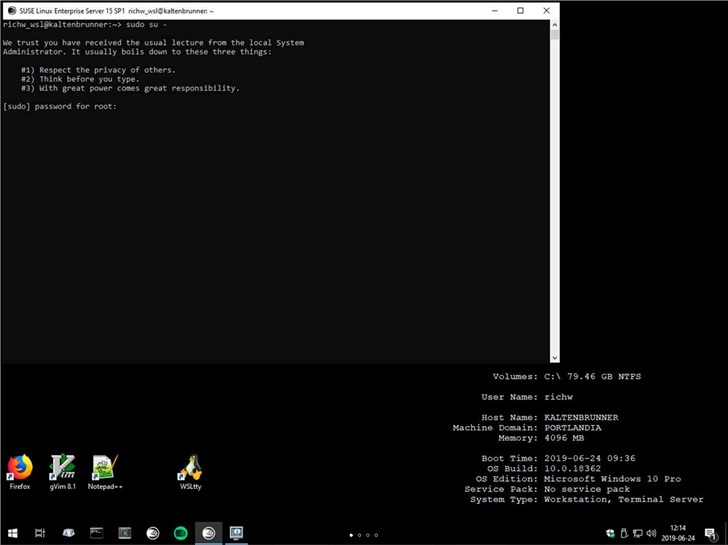Click the SUSE icon in the window title bar

(12, 11)
